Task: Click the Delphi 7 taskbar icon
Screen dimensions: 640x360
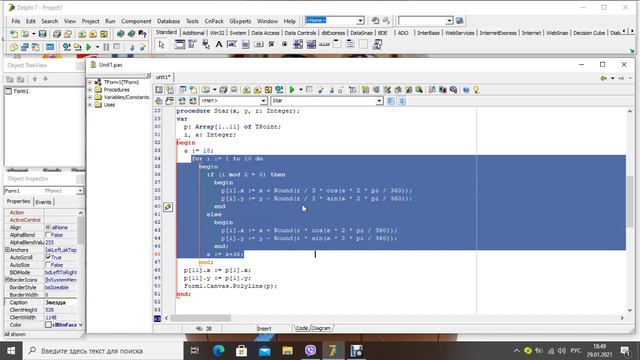Action: tap(333, 351)
